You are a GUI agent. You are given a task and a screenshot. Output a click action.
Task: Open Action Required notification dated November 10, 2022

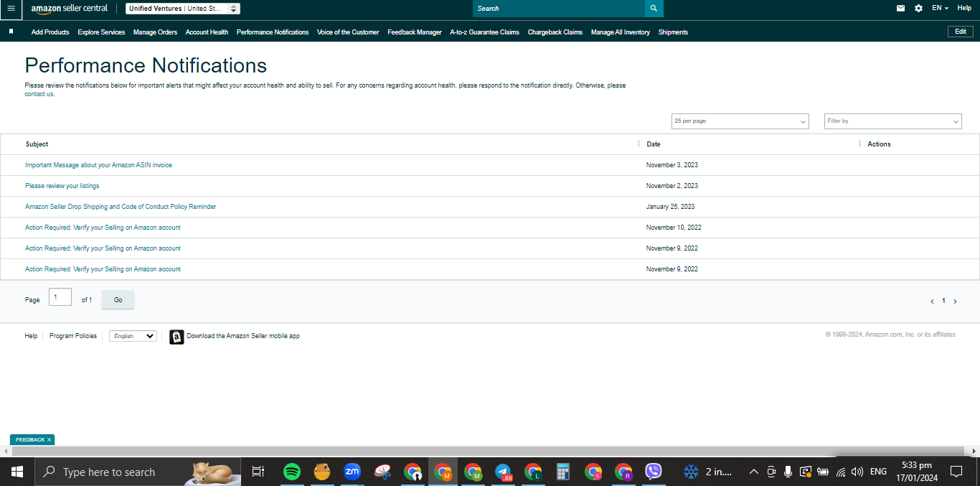pos(103,228)
